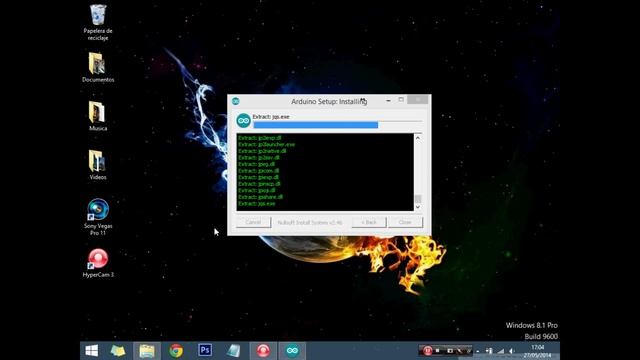The image size is (640, 360).
Task: Click the Close button in Arduino Setup
Action: coord(405,222)
